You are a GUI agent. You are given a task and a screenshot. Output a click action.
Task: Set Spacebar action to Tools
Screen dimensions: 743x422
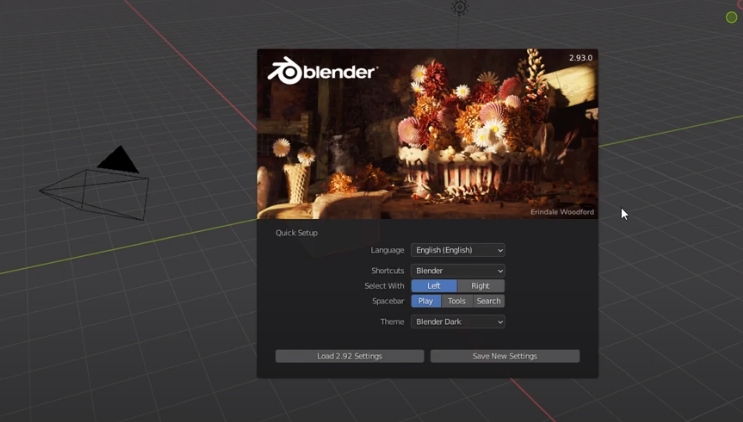[x=457, y=301]
